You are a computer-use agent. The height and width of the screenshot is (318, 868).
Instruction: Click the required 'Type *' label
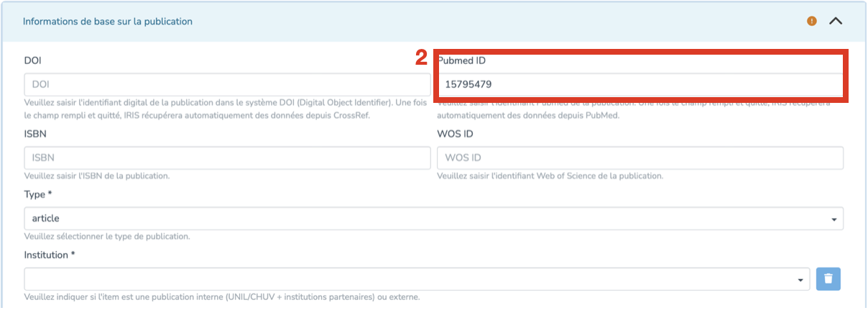pyautogui.click(x=38, y=195)
